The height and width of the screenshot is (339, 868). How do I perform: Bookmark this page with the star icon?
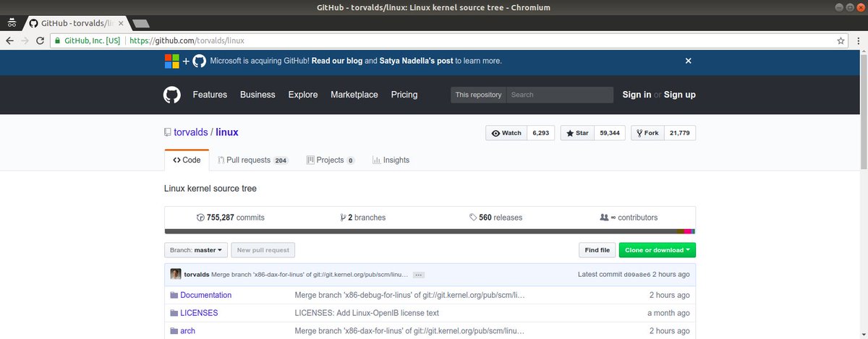(841, 40)
